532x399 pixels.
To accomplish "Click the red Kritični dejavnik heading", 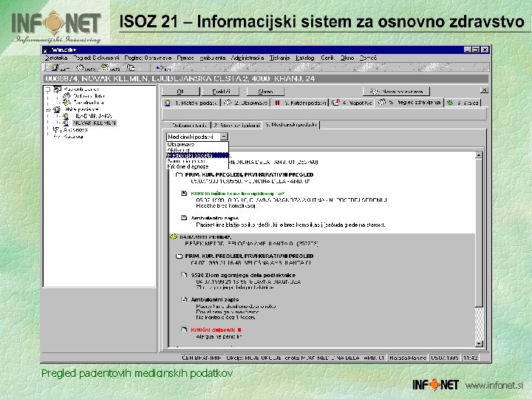I will coord(216,330).
